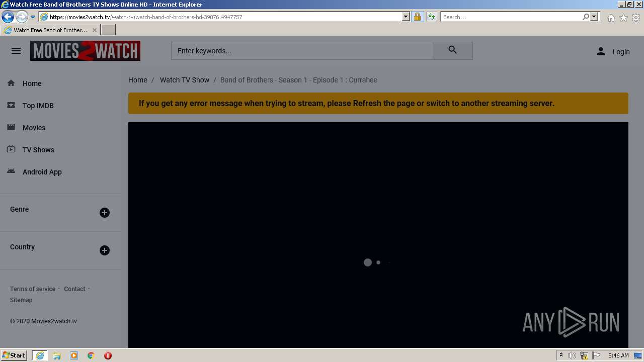
Task: Click the security lock icon
Action: pos(417,17)
